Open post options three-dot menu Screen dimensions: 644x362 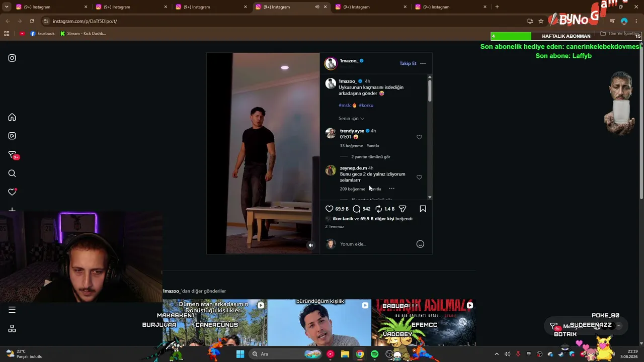click(423, 63)
